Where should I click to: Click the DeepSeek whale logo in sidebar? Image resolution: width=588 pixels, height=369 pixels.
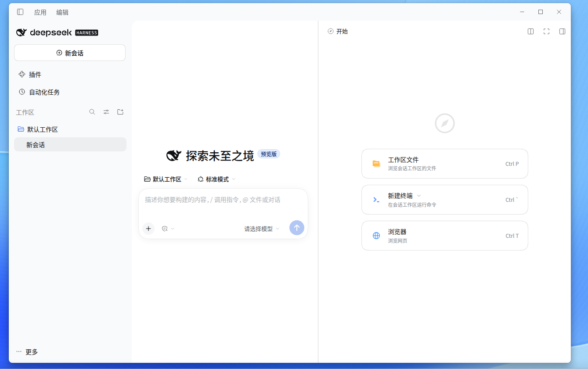pos(22,32)
